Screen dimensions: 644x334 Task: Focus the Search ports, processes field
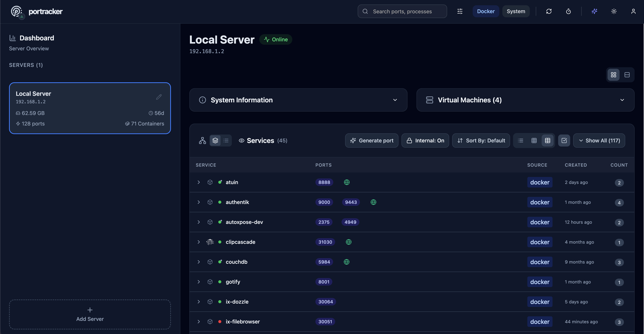point(402,11)
